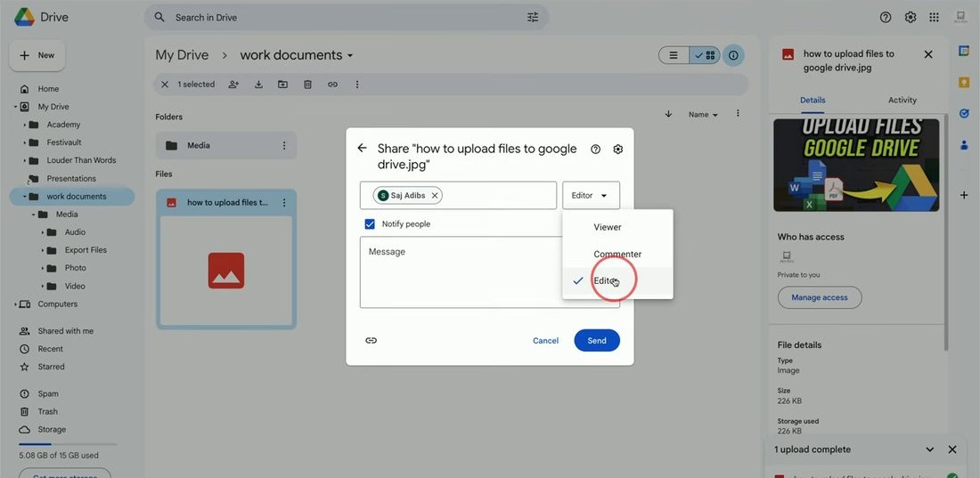Open more actions in selection toolbar
Viewport: 980px width, 478px height.
(357, 85)
